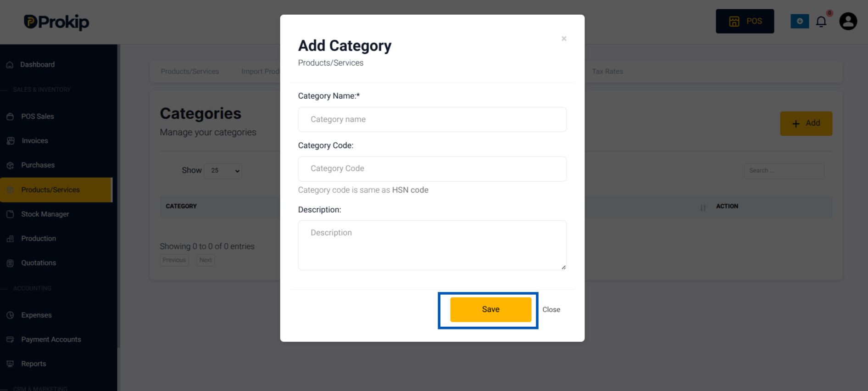The width and height of the screenshot is (868, 391).
Task: Open the Products/Services tab
Action: (x=190, y=72)
